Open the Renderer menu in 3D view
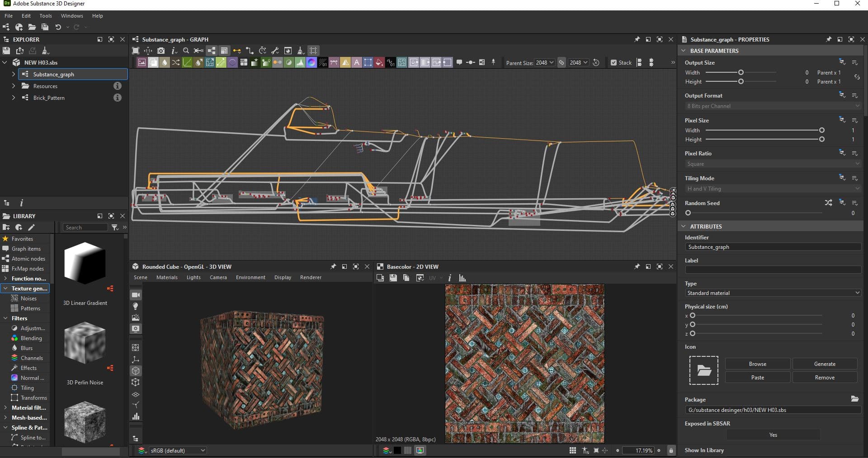Viewport: 868px width, 458px height. pos(311,277)
